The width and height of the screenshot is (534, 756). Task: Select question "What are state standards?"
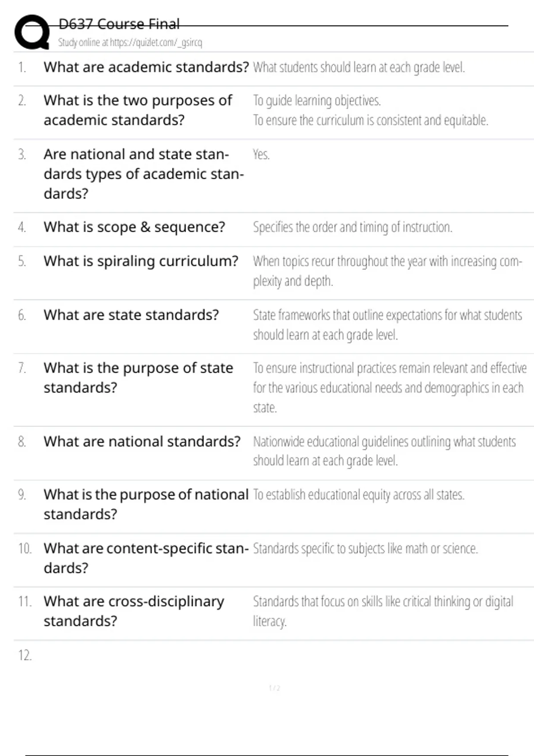point(131,315)
